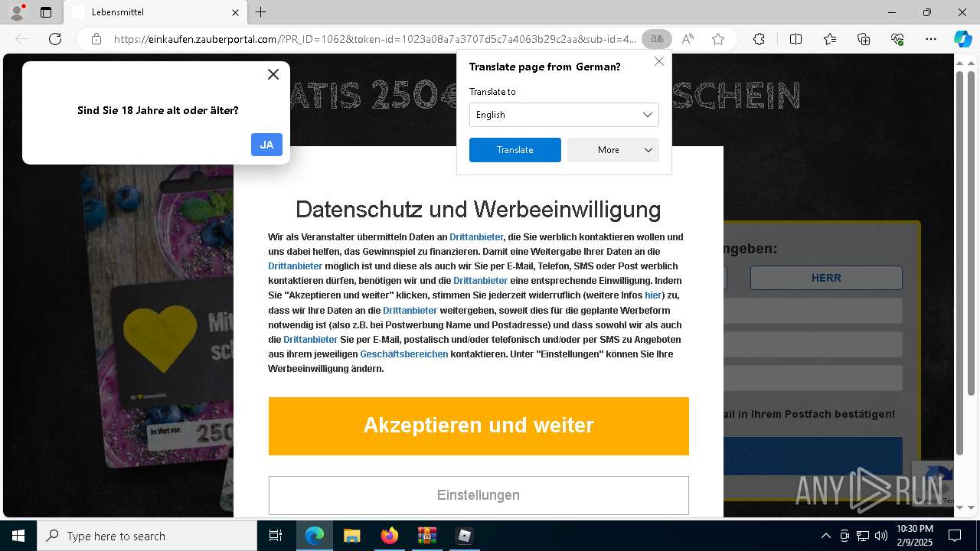Close the age confirmation popup
Image resolution: width=980 pixels, height=551 pixels.
tap(273, 74)
